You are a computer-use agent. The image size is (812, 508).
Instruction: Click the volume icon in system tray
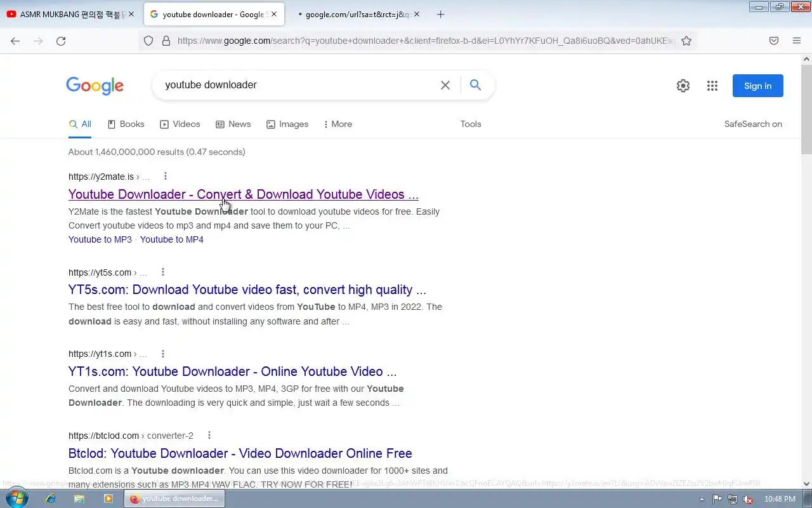[x=748, y=499]
